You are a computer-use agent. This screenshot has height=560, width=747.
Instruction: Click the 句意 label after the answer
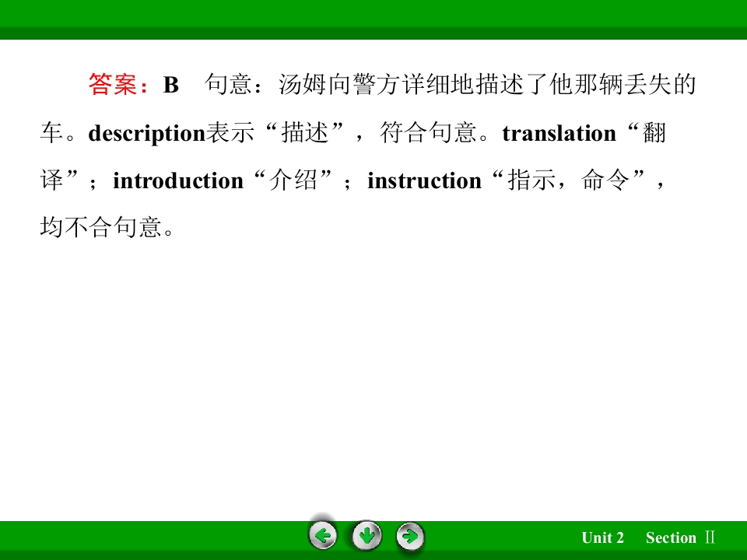tap(228, 84)
